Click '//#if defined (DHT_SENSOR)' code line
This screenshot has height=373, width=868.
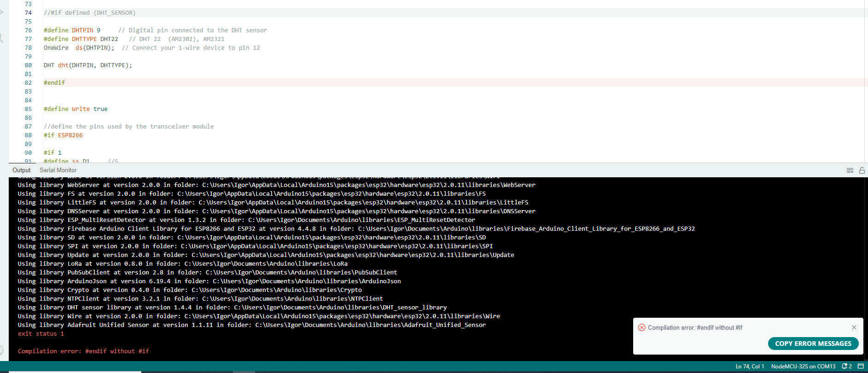pyautogui.click(x=90, y=12)
